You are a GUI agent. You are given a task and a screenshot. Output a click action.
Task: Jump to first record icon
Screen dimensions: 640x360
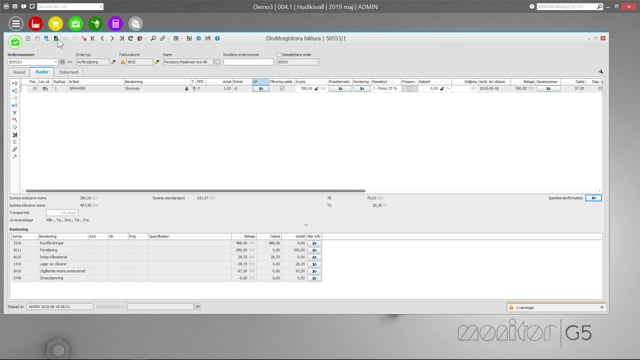click(93, 38)
